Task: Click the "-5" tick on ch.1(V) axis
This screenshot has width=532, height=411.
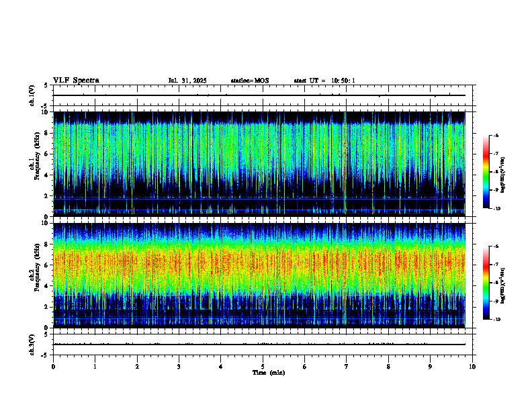Action: pyautogui.click(x=45, y=106)
